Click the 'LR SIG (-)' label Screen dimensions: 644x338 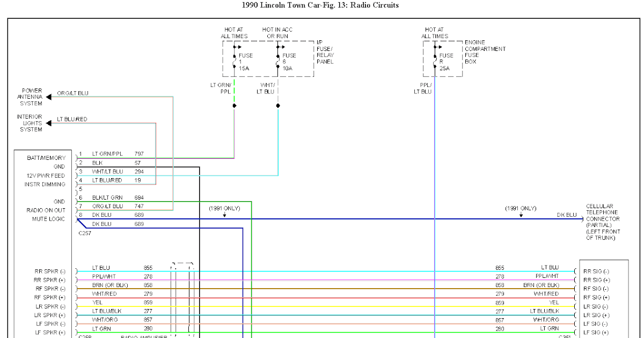click(x=597, y=306)
